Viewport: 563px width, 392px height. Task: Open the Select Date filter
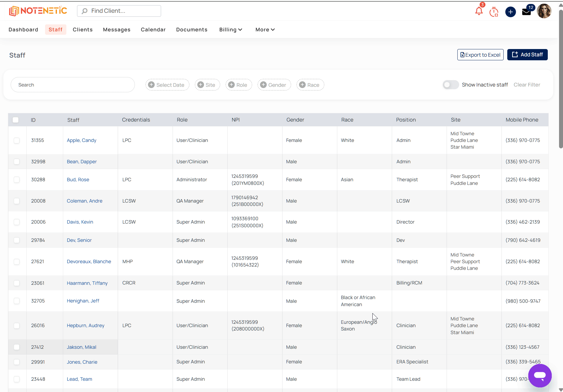click(167, 85)
